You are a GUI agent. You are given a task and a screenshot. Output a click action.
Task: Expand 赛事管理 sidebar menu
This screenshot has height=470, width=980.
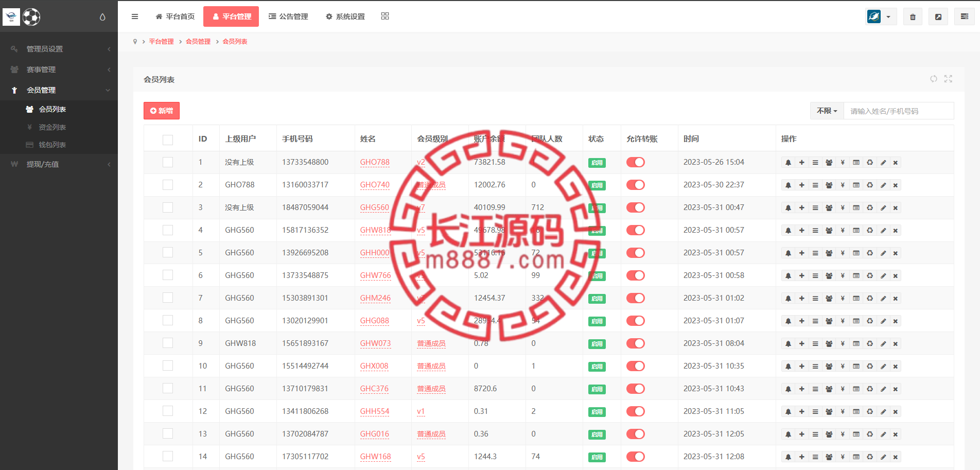click(x=59, y=69)
